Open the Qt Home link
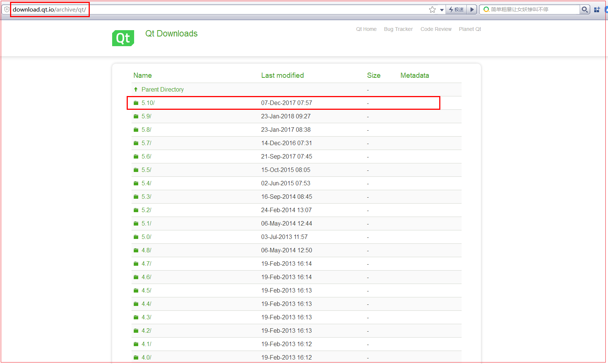This screenshot has height=364, width=608. coord(366,29)
